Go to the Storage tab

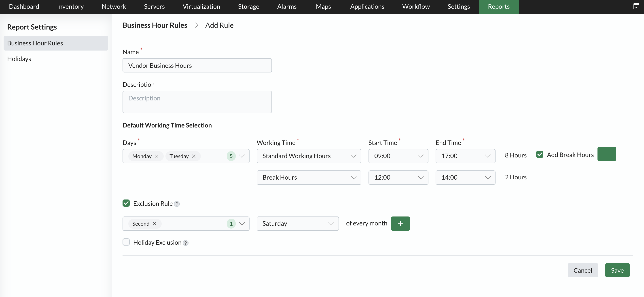248,6
